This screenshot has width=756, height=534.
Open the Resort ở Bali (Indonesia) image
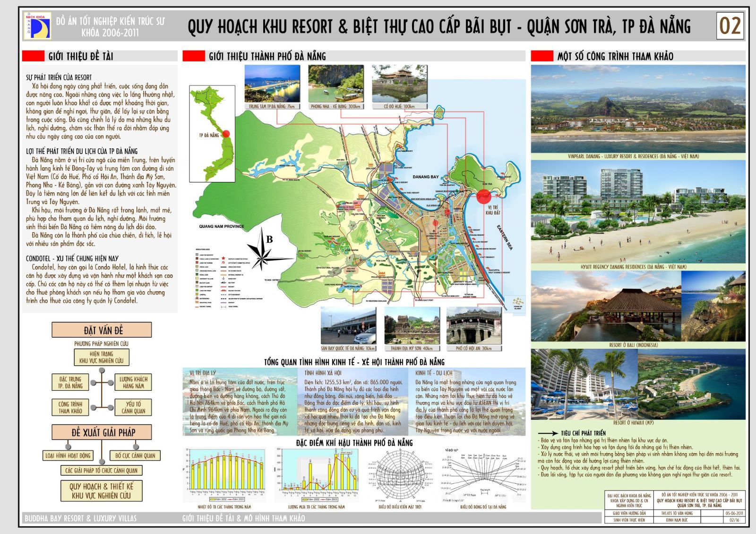[x=638, y=306]
